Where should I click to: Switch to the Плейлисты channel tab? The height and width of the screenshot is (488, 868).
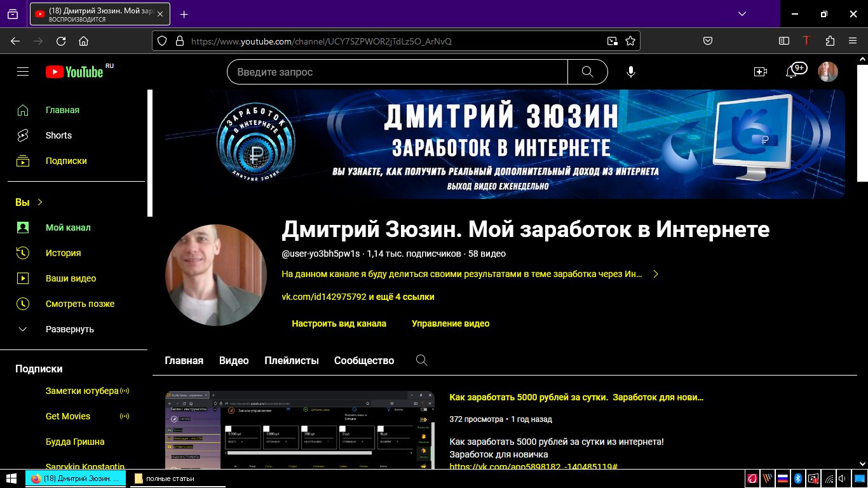pos(292,360)
